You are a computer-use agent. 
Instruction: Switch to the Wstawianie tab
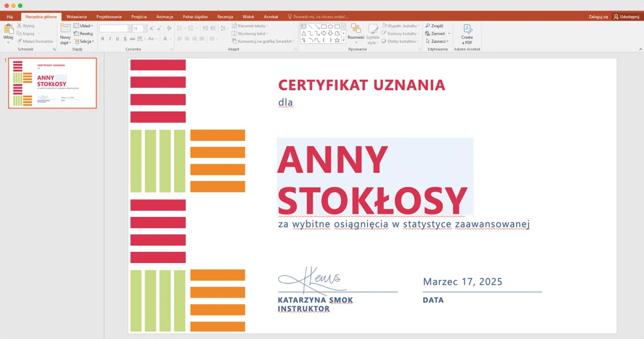(76, 17)
